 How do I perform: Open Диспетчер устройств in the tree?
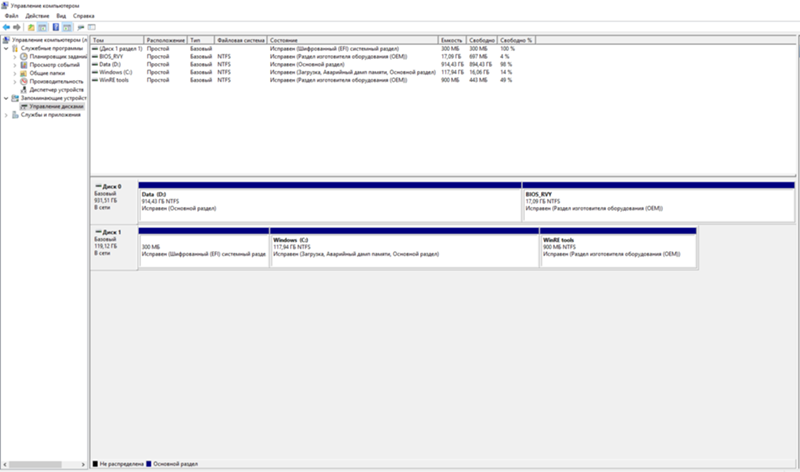56,90
